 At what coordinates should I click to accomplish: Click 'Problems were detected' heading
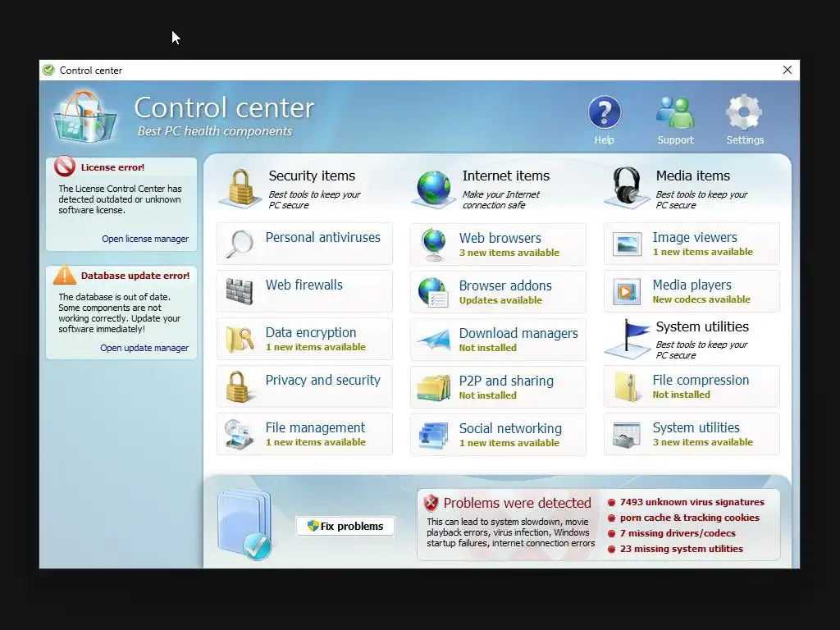pyautogui.click(x=517, y=503)
